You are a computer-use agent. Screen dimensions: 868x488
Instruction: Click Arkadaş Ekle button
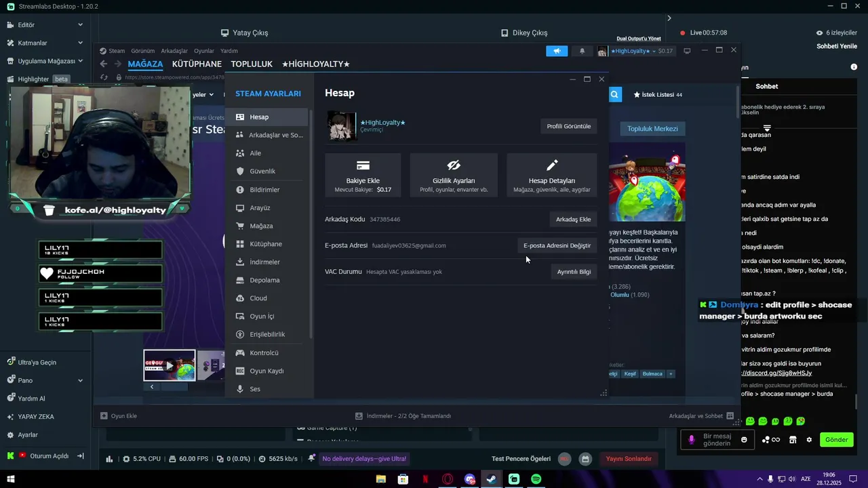click(573, 219)
